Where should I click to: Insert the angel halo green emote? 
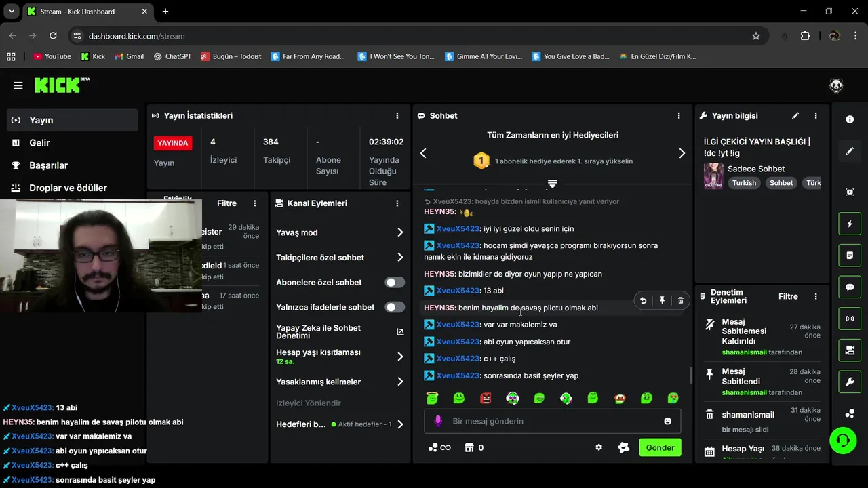[x=433, y=398]
